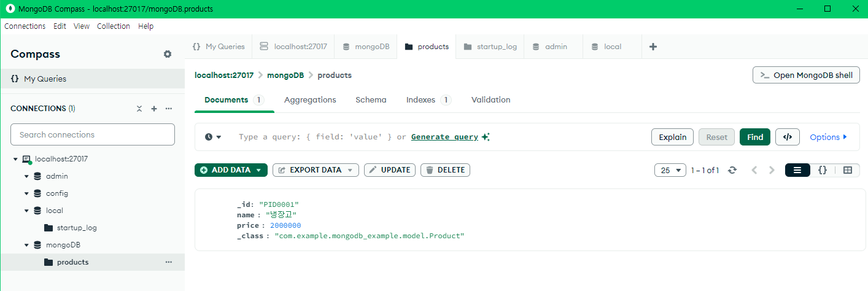The image size is (868, 291).
Task: Go to next page of documents
Action: tap(772, 170)
